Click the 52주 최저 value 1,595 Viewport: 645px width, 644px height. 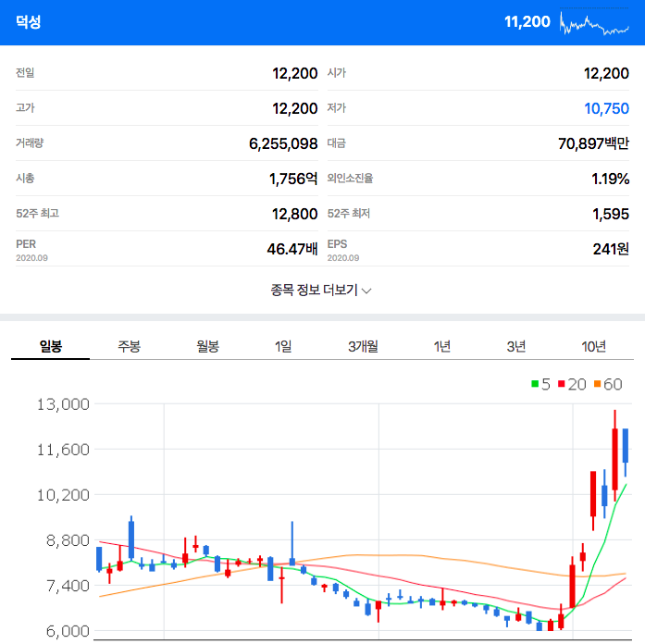click(x=611, y=214)
